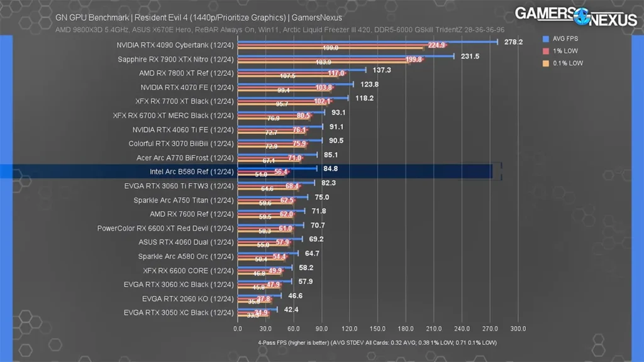This screenshot has height=362, width=644.
Task: Click the '180.0' x-axis tick label
Action: pyautogui.click(x=406, y=329)
